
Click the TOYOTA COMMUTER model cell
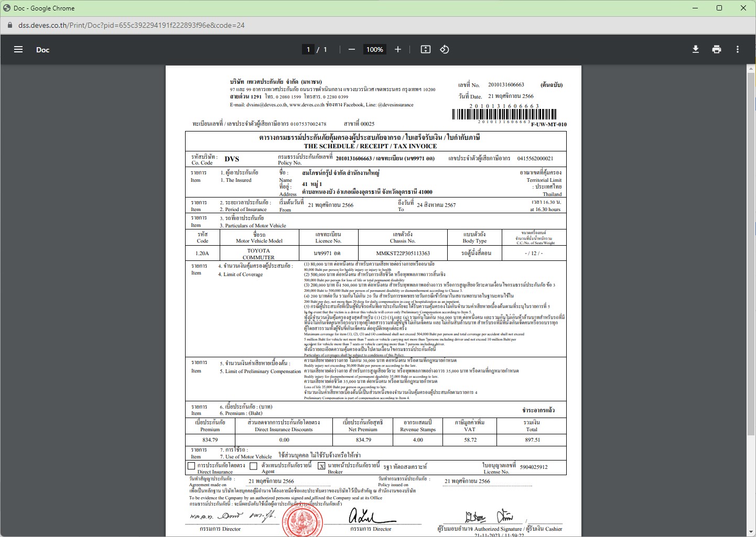pos(258,254)
